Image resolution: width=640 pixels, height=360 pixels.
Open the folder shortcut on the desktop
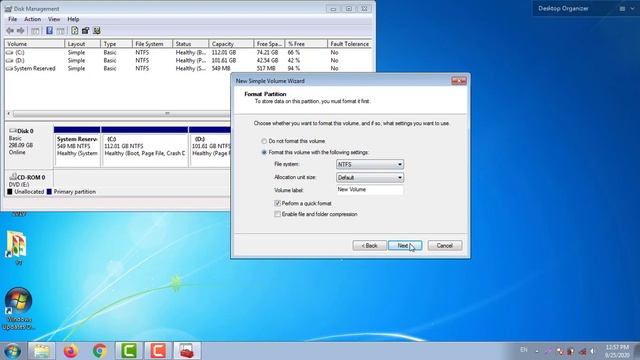pos(16,248)
